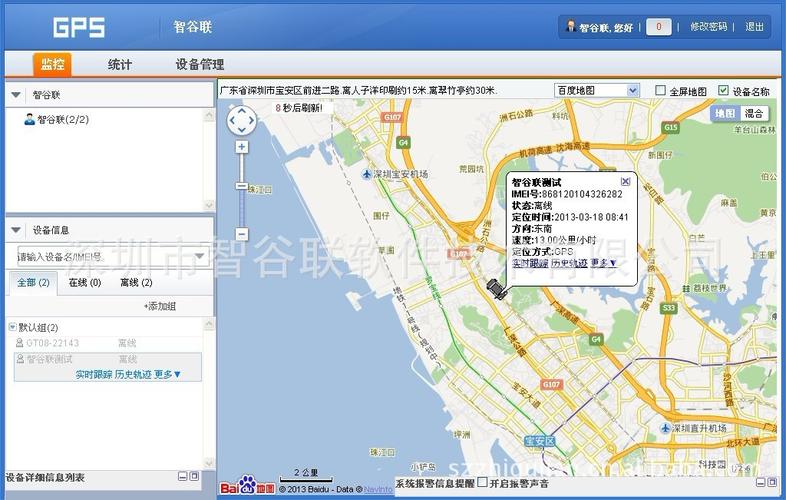Pan the map up with the arrow
Image resolution: width=786 pixels, height=500 pixels.
coord(242,111)
